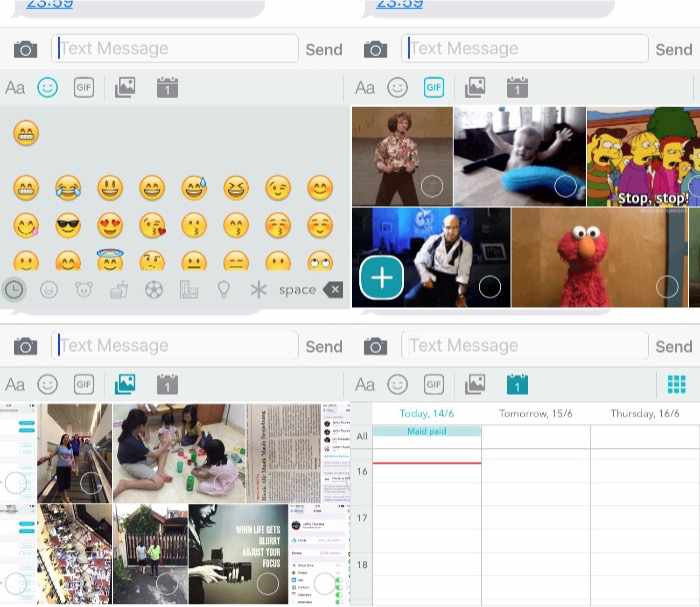This screenshot has width=700, height=607.
Task: Select the heart-eyes emoji
Action: tap(110, 225)
